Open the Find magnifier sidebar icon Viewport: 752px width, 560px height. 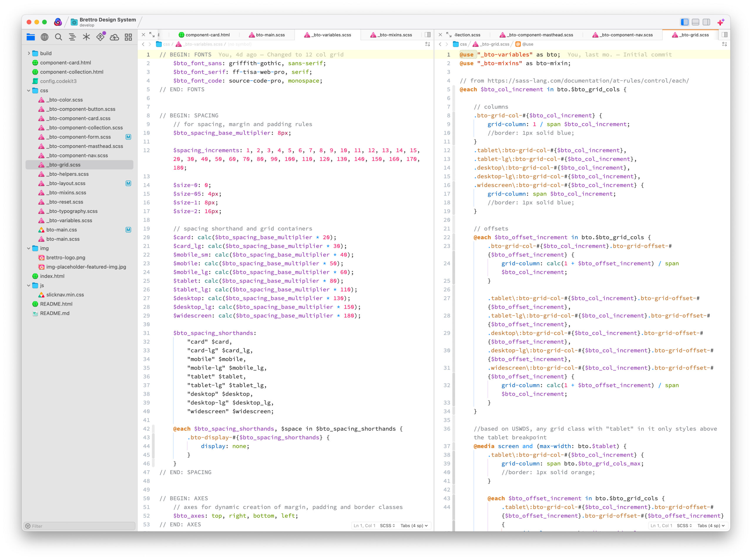tap(58, 37)
